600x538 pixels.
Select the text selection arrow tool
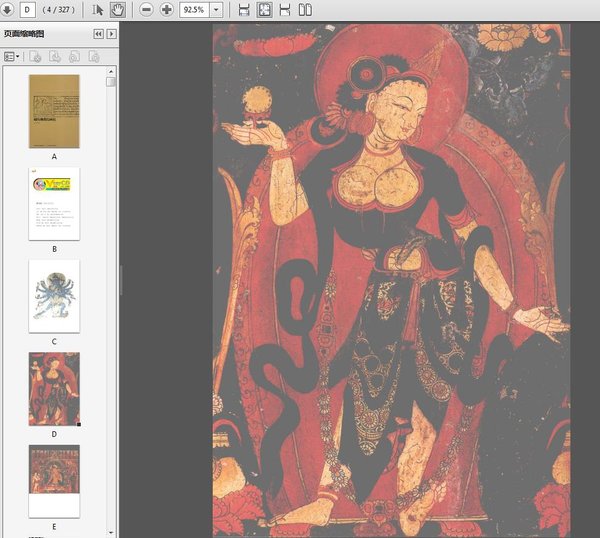97,9
